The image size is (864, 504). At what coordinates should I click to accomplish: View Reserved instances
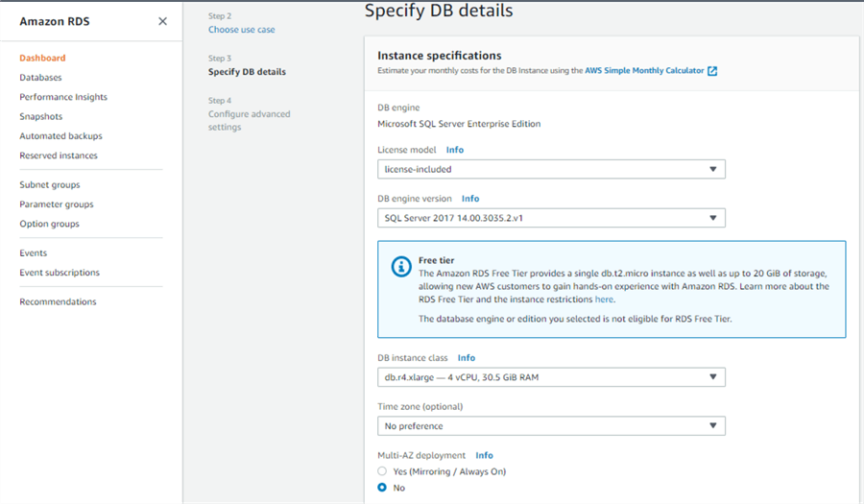pos(59,156)
